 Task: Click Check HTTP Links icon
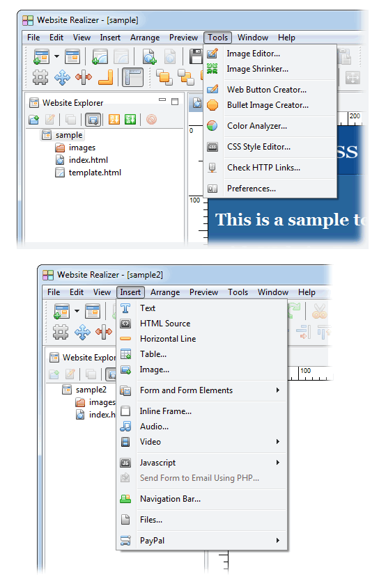tap(212, 168)
